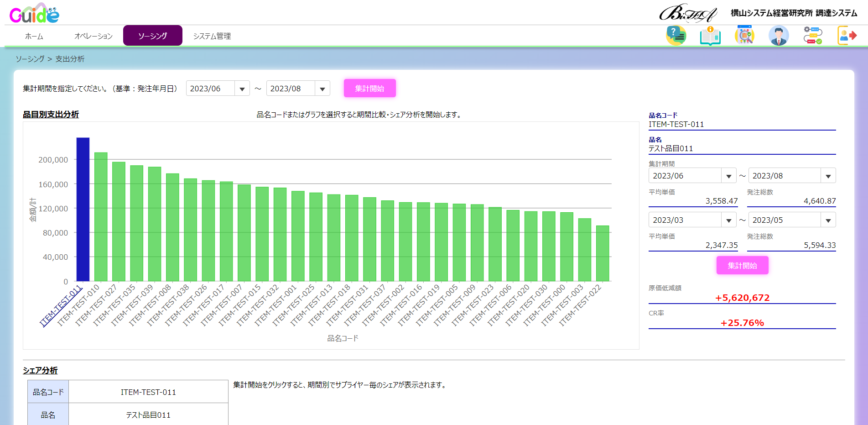Click the CR率 value +25.76%
Image resolution: width=868 pixels, height=425 pixels.
(x=742, y=323)
